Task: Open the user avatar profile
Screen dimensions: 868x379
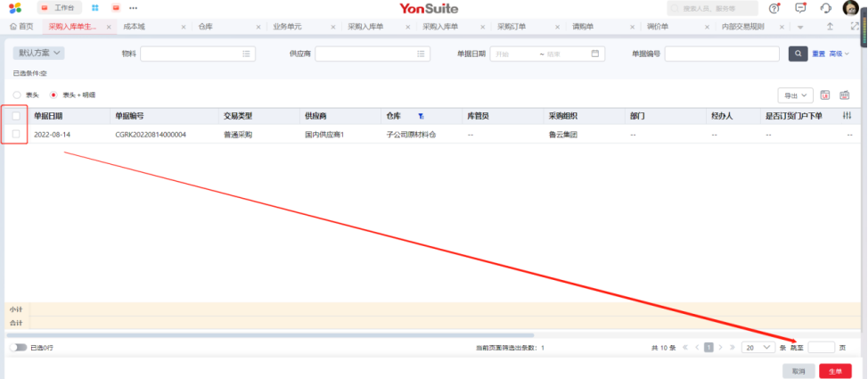Action: pos(850,8)
